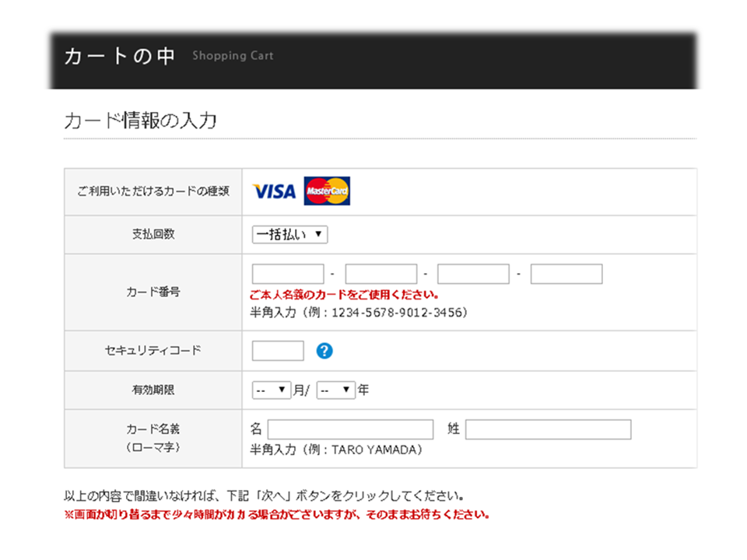The width and height of the screenshot is (747, 560).
Task: Click the 以上の内容で間違いなければ instruction text
Action: 265,496
